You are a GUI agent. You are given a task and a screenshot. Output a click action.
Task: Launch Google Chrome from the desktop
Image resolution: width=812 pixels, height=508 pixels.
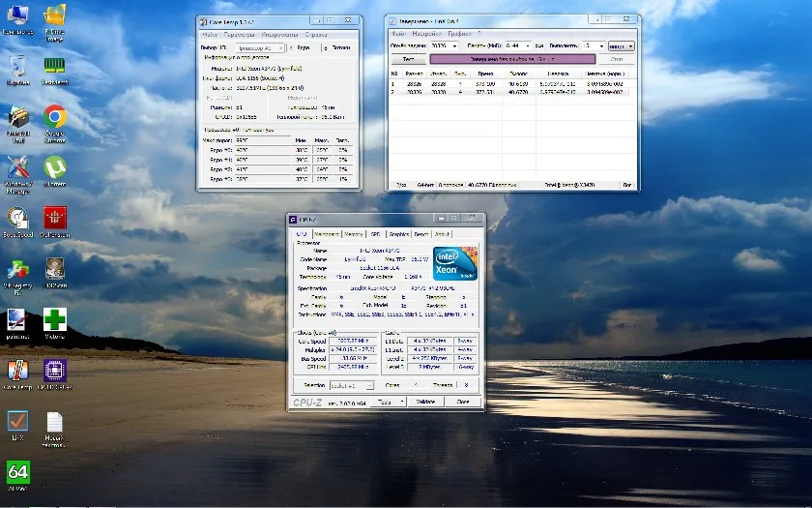[54, 125]
